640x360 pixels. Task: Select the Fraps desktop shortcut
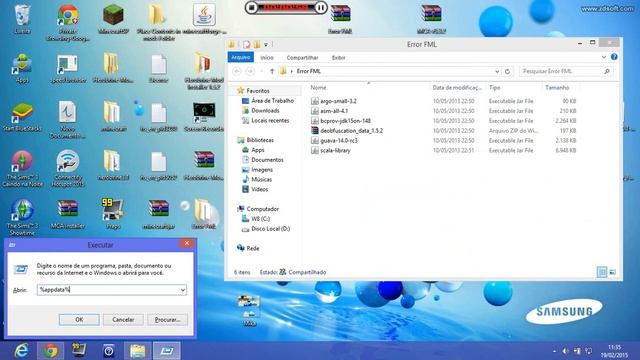click(113, 213)
